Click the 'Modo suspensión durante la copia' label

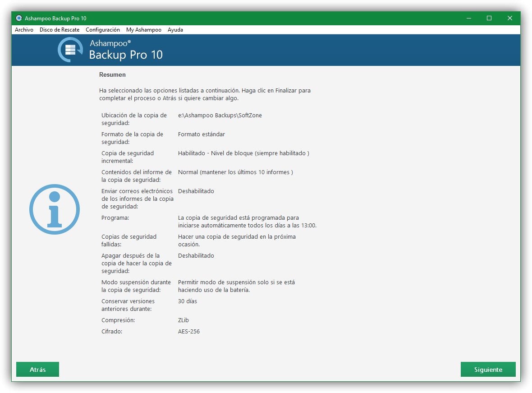pos(136,286)
